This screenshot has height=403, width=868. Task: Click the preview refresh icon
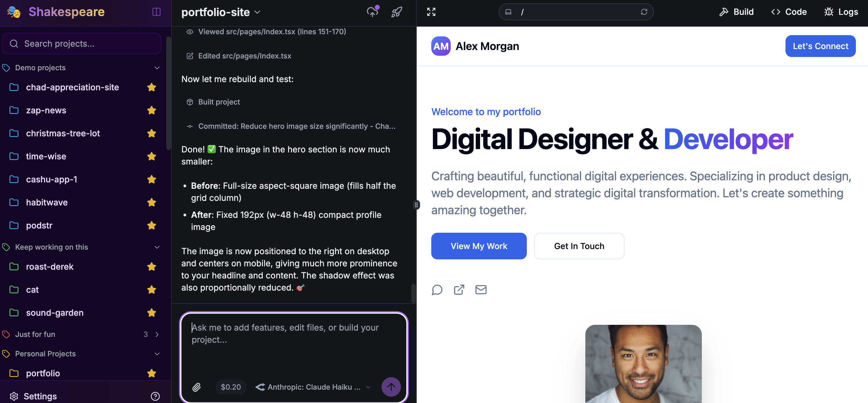(644, 12)
